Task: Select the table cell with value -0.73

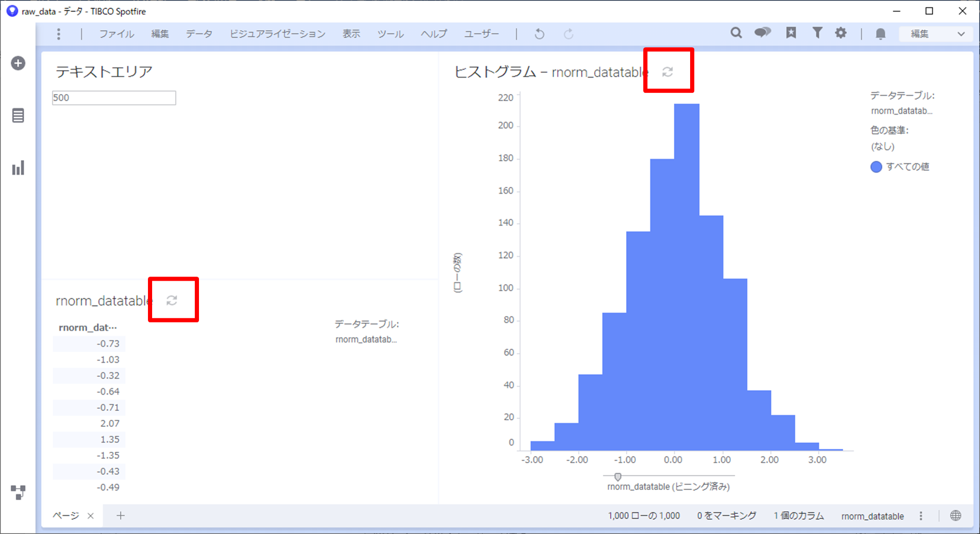Action: (89, 344)
